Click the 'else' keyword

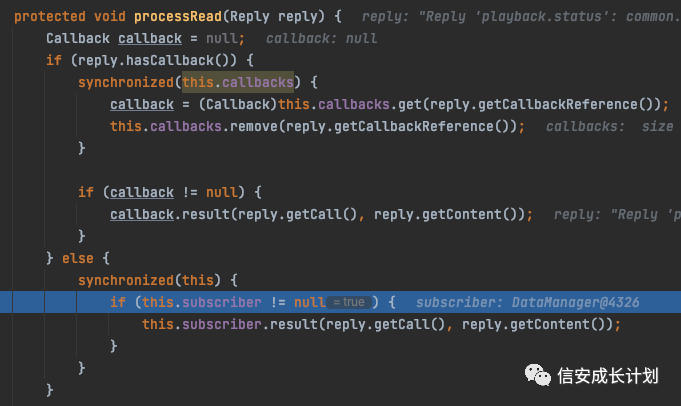pos(78,258)
